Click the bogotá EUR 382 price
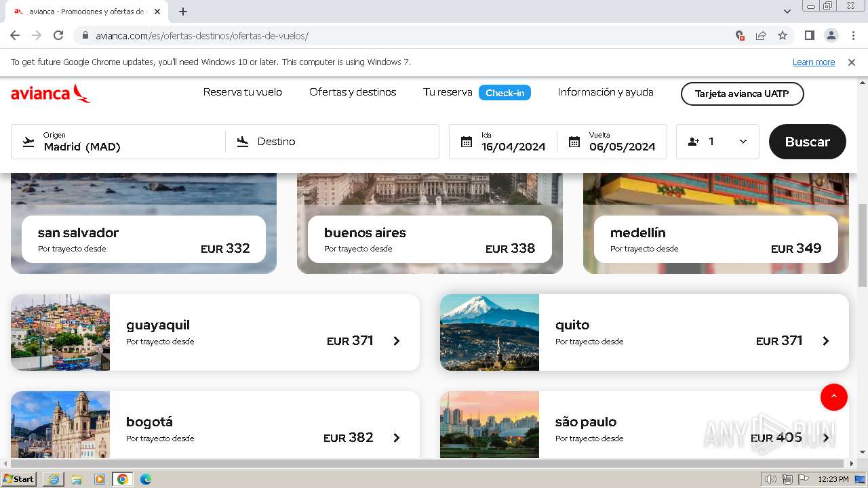This screenshot has height=488, width=868. pyautogui.click(x=349, y=438)
